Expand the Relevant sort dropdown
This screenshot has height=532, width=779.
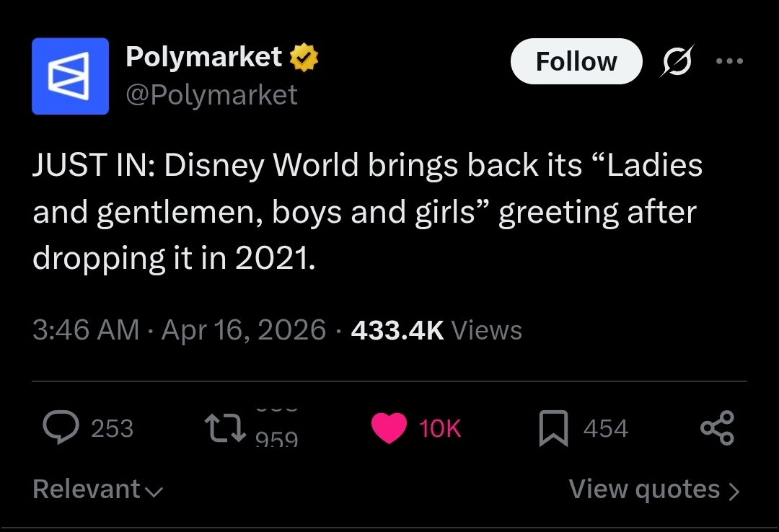tap(98, 489)
